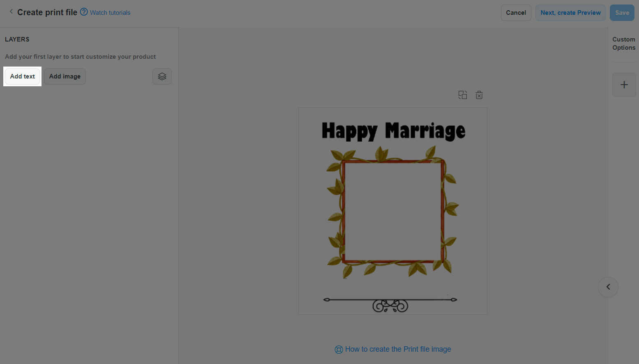
Task: Save the print file
Action: [x=622, y=13]
